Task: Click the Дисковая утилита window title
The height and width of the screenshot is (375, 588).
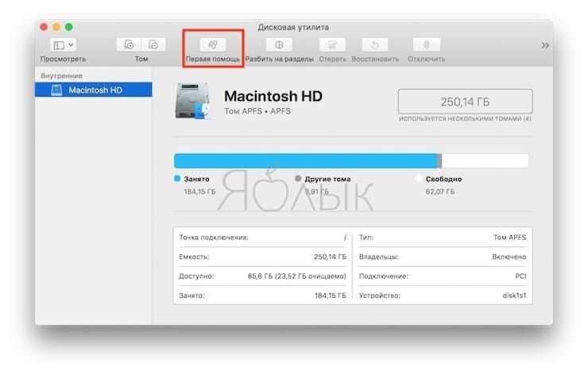Action: coord(293,27)
